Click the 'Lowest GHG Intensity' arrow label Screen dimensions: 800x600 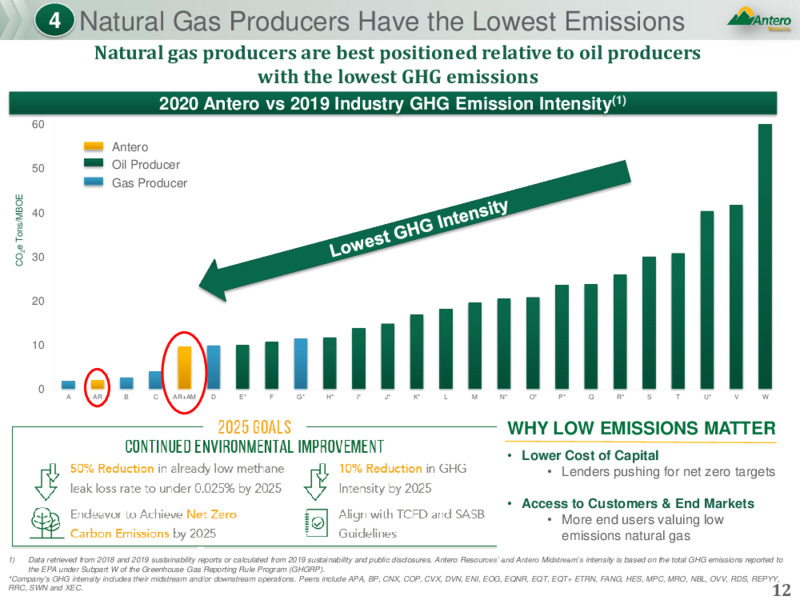[x=418, y=228]
